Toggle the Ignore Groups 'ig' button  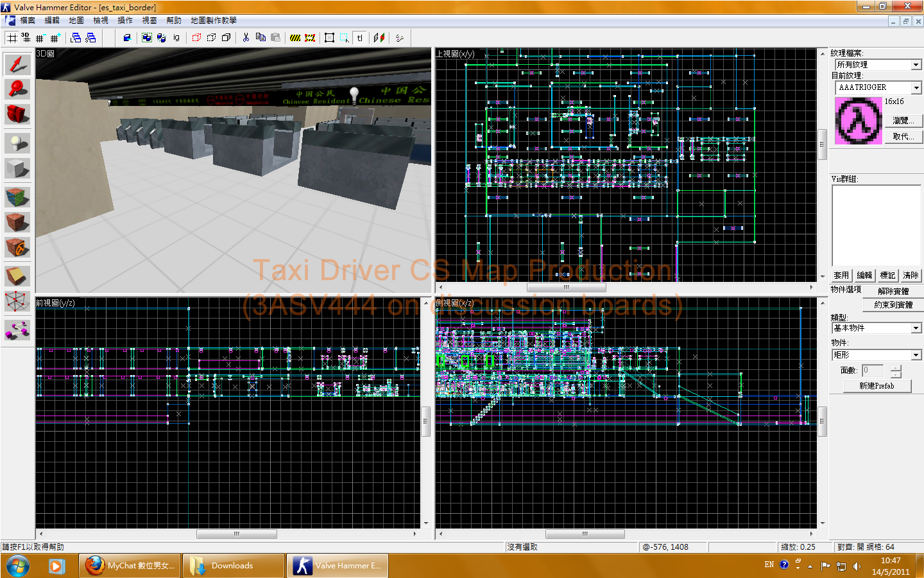[176, 38]
